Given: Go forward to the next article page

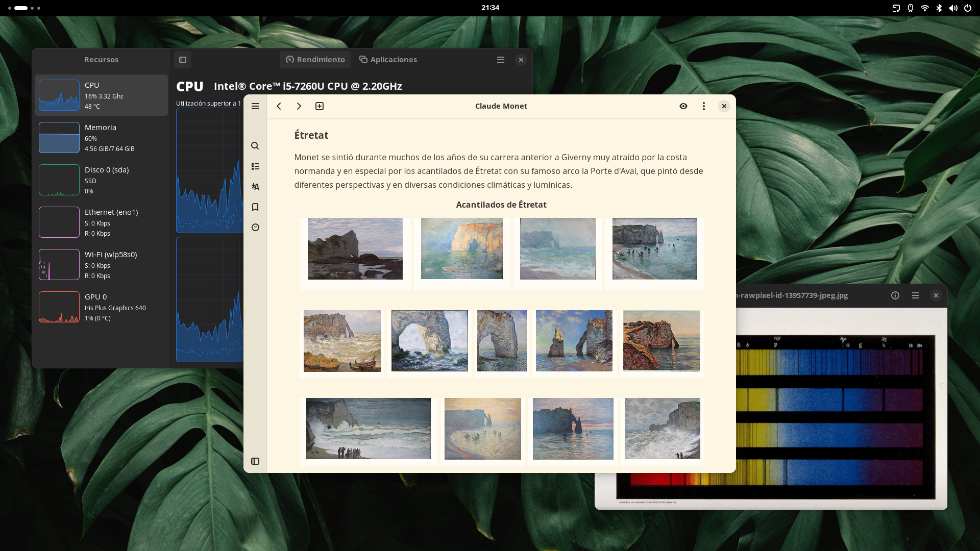Looking at the screenshot, I should click(299, 106).
